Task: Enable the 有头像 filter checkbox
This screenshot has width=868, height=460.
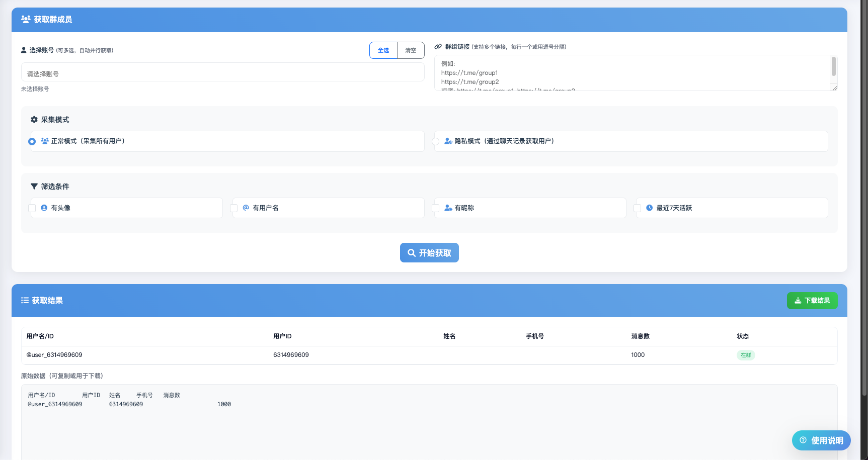Action: (x=32, y=208)
